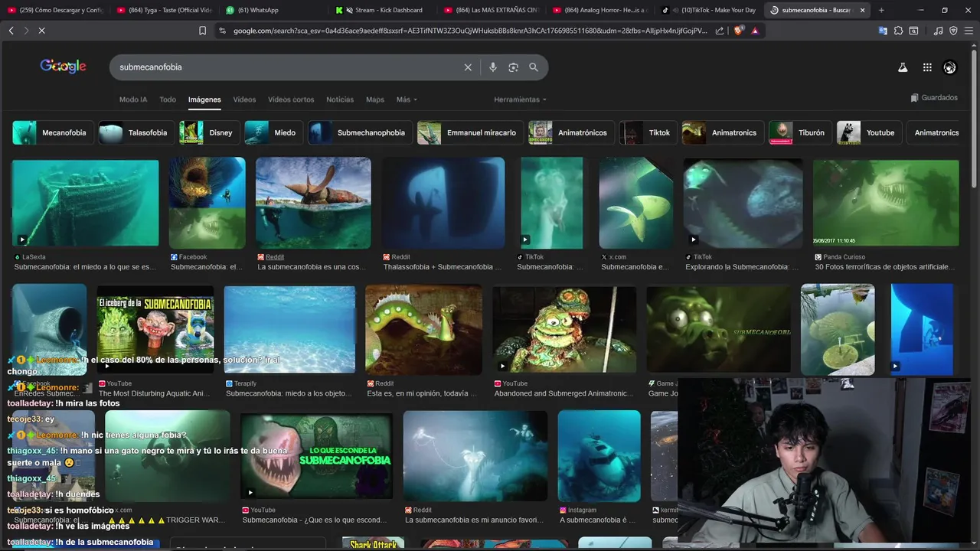Stop the page loading
This screenshot has width=980, height=551.
41,31
